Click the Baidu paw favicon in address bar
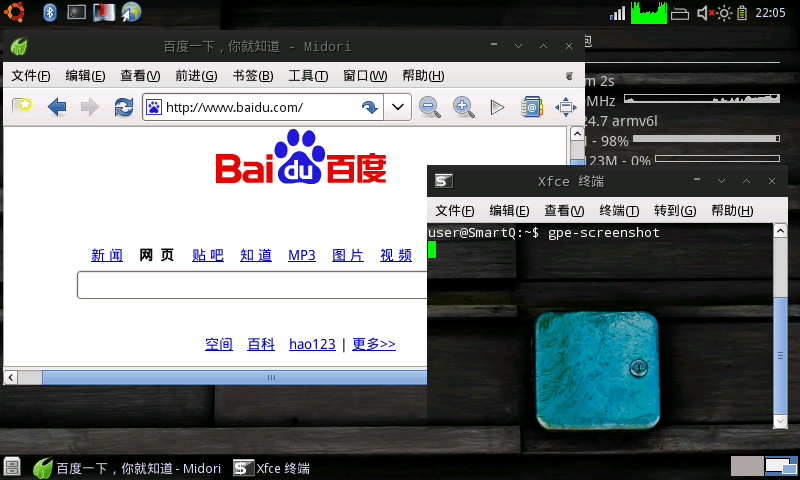The width and height of the screenshot is (800, 480). click(x=154, y=107)
